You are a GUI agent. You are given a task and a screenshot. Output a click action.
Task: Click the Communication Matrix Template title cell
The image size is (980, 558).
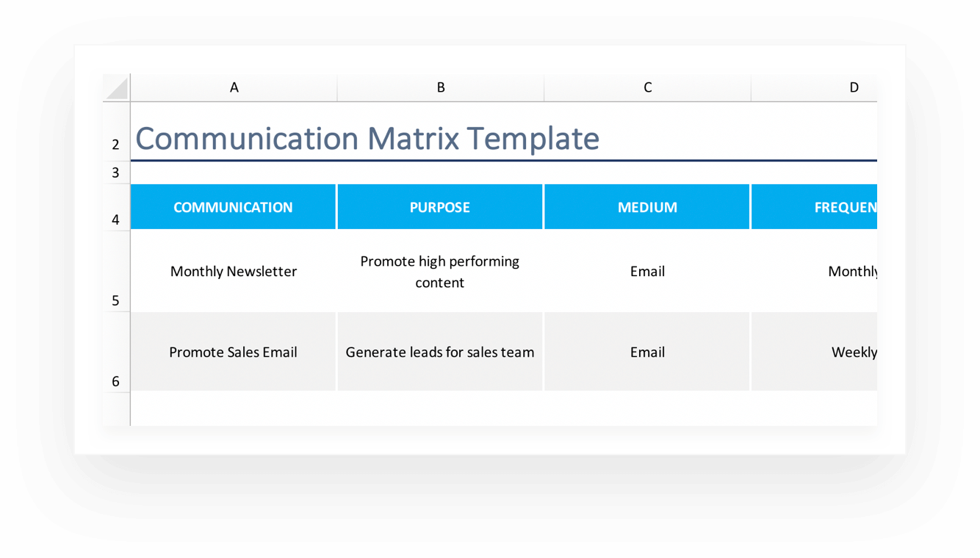(x=367, y=139)
